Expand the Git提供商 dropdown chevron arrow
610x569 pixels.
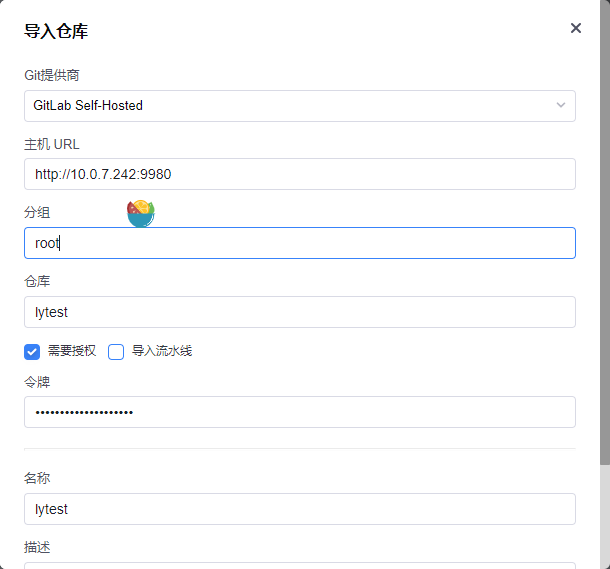point(561,105)
